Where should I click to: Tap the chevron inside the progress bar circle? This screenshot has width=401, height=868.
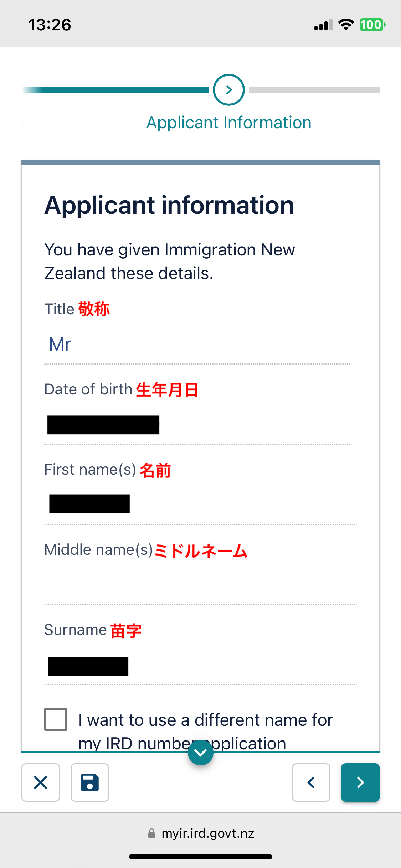(x=228, y=90)
